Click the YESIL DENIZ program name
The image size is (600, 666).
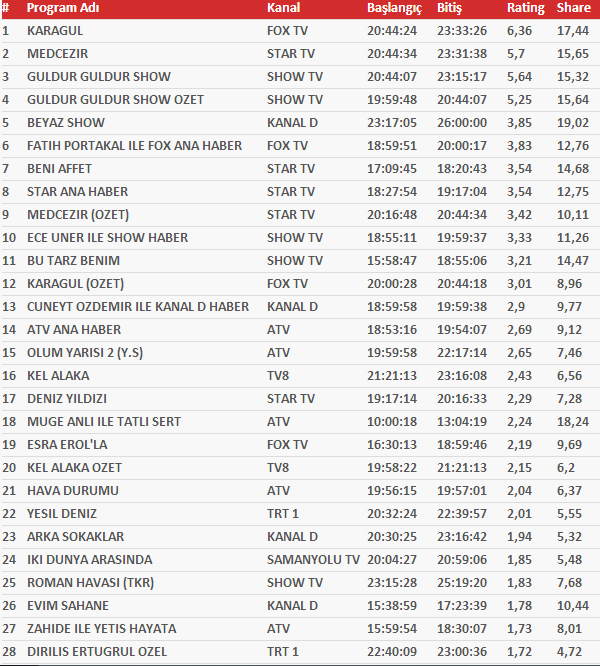[x=62, y=514]
